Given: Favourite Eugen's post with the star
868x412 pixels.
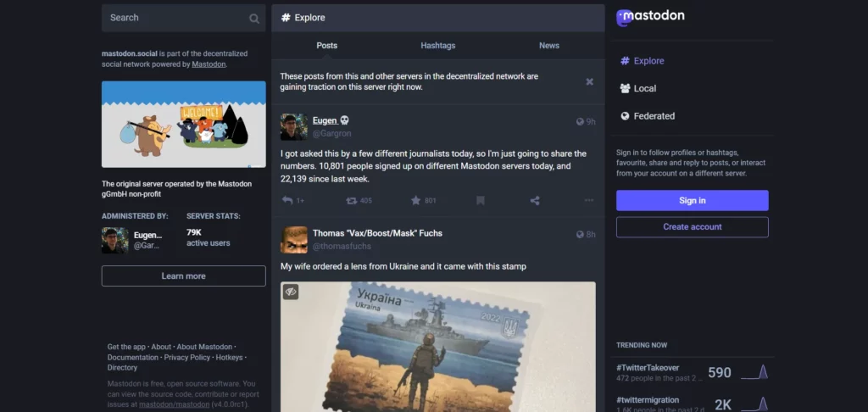Looking at the screenshot, I should tap(415, 200).
